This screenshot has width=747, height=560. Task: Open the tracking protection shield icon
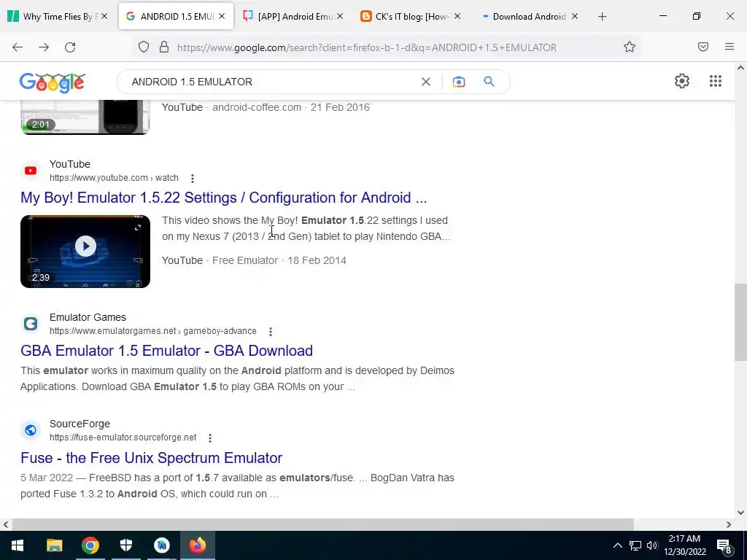[x=144, y=47]
